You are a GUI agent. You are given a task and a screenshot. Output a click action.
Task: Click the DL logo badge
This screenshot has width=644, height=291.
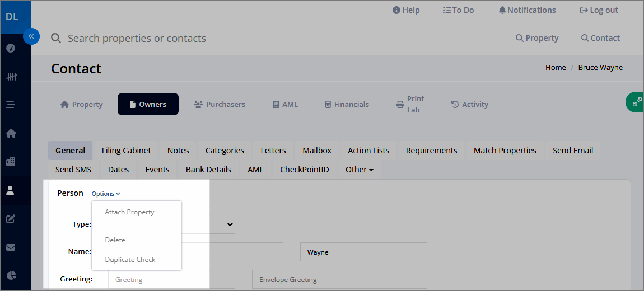[x=12, y=17]
